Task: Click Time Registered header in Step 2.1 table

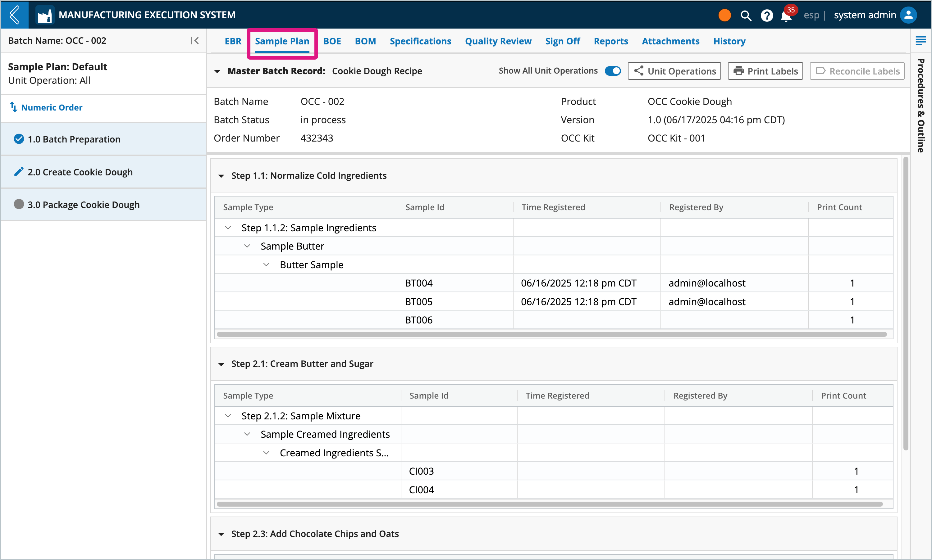Action: pos(591,395)
